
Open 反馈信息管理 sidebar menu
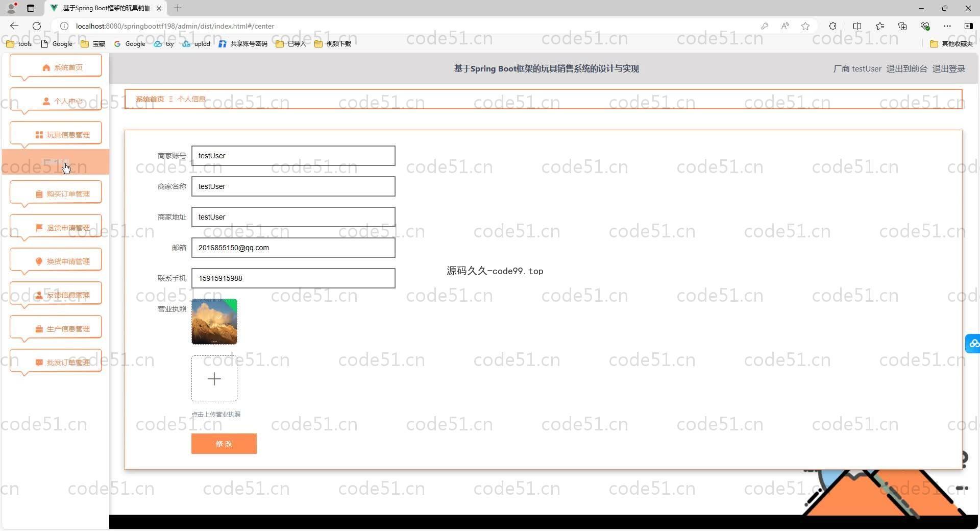point(56,295)
